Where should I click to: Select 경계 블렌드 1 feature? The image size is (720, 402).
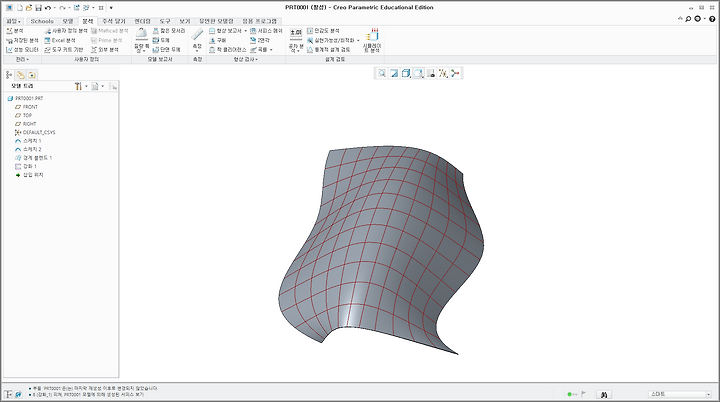[34, 158]
